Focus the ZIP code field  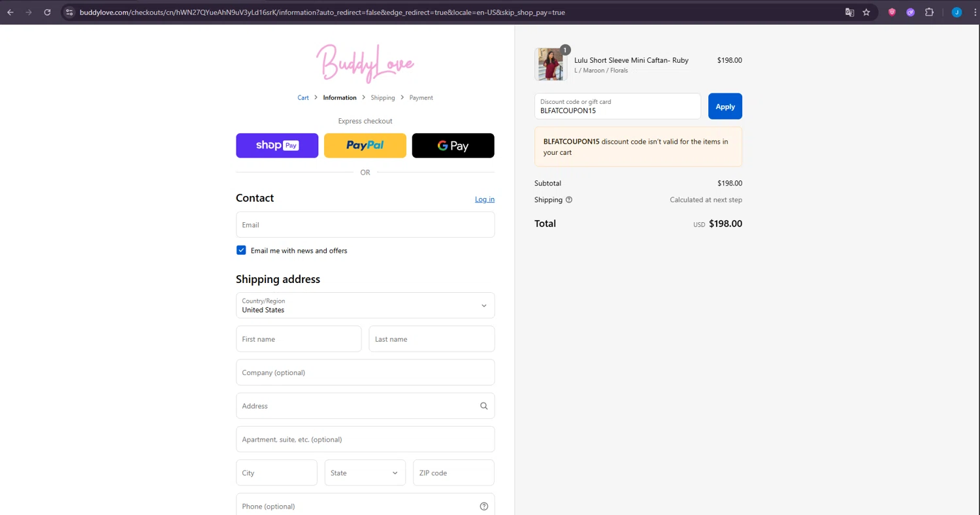click(x=453, y=473)
